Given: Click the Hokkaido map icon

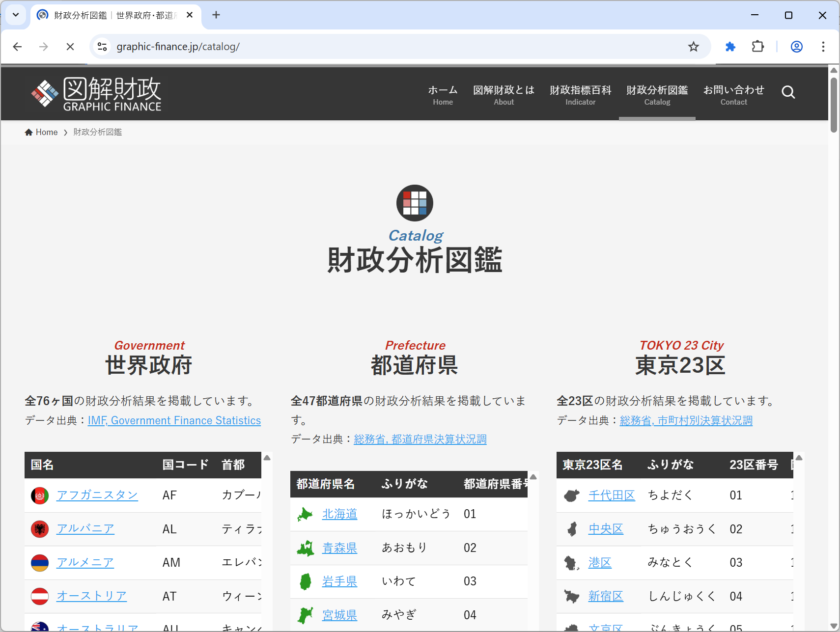Looking at the screenshot, I should (306, 514).
